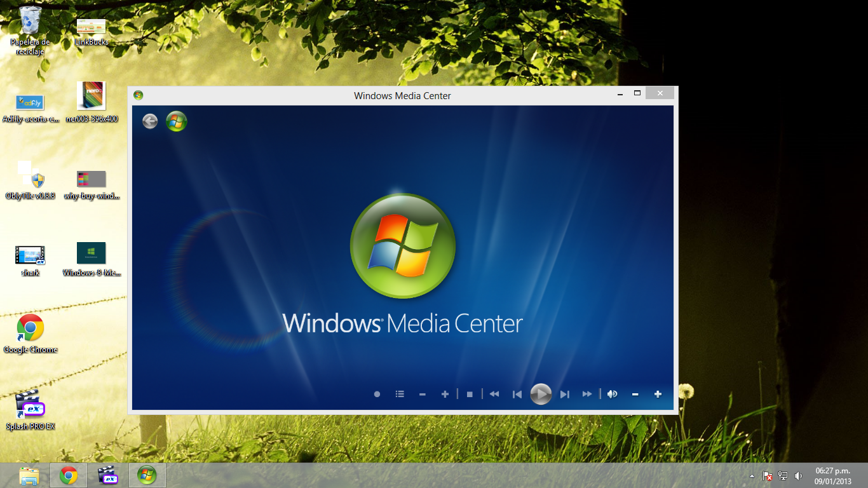Click the Rewind button
Screen dimensions: 868x488
(x=494, y=394)
